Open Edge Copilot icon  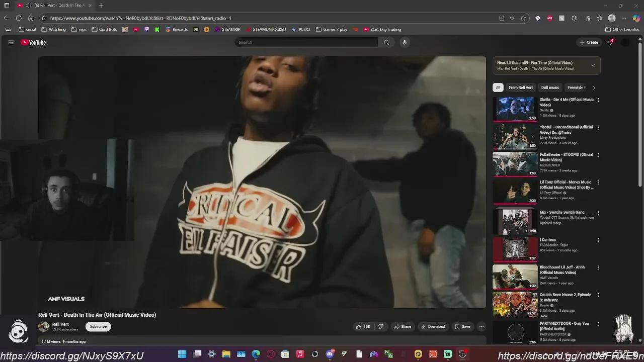[636, 18]
